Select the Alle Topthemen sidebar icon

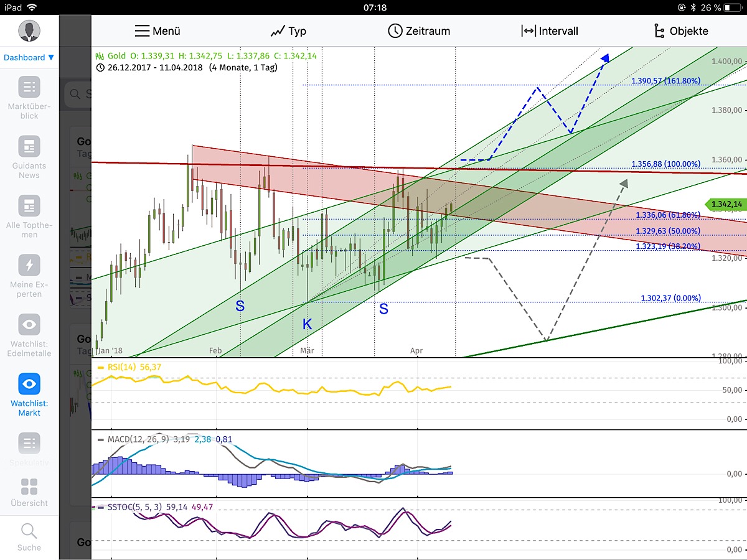tap(29, 205)
